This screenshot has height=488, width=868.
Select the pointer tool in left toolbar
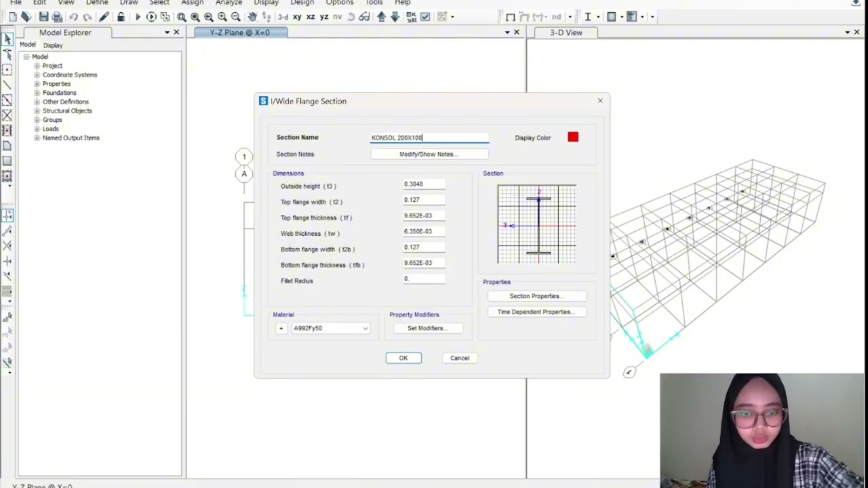[7, 40]
